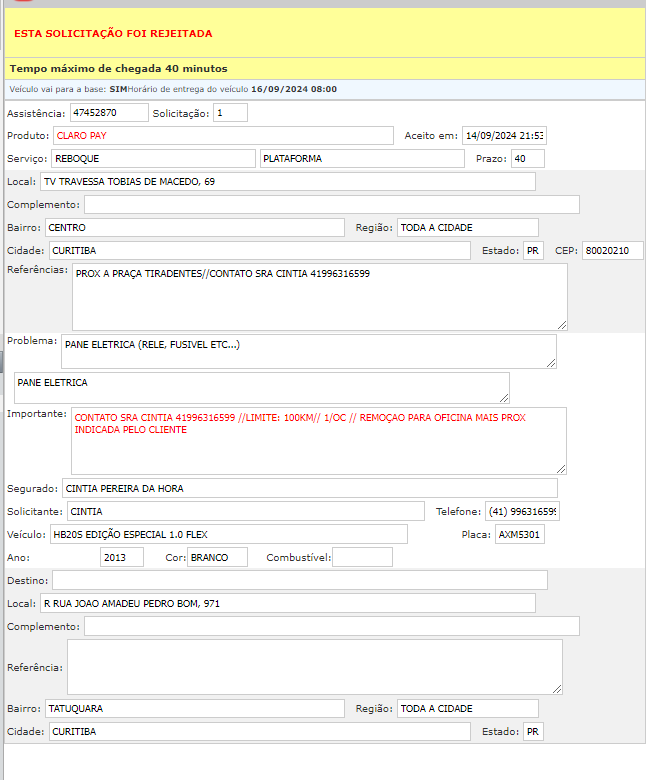Viewport: 665px width, 780px height.
Task: Click the resize handle of the Referências box
Action: (x=562, y=325)
